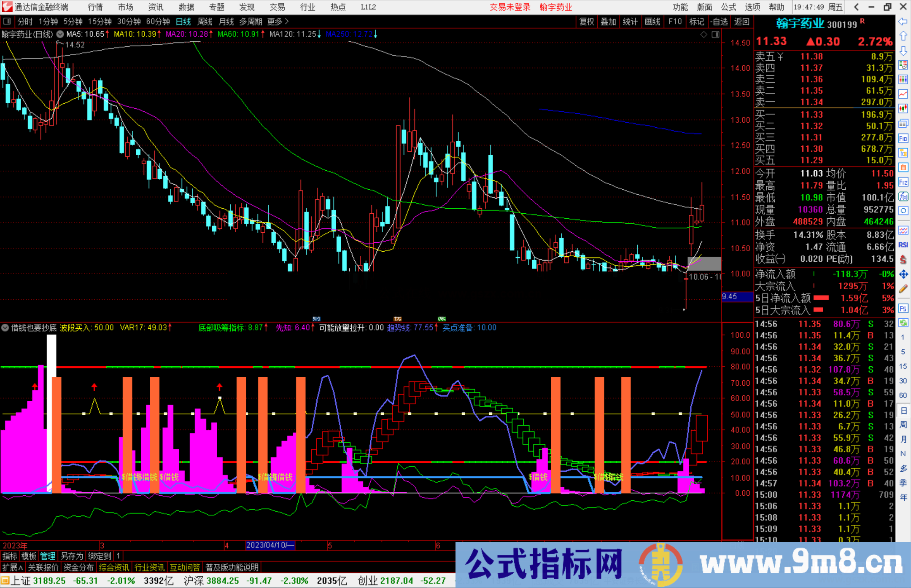Click 交易未登录 to log into trading
This screenshot has height=588, width=911.
coord(510,7)
